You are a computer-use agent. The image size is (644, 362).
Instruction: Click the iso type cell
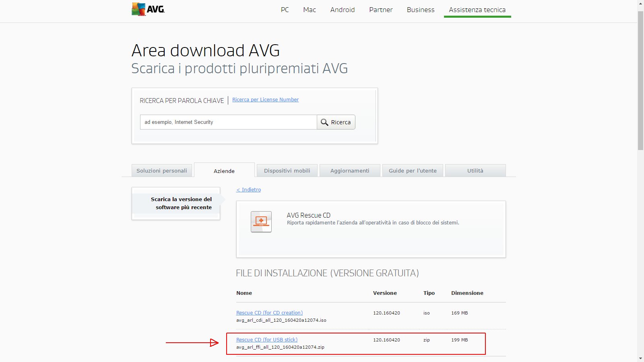pos(427,313)
